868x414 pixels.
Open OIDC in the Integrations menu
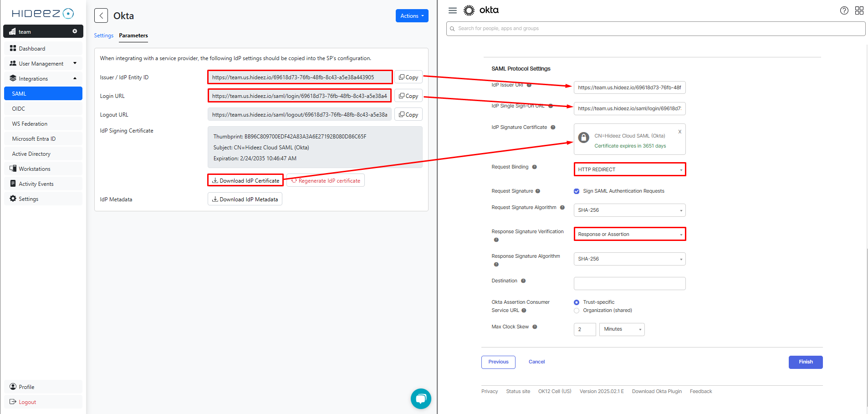pos(19,109)
